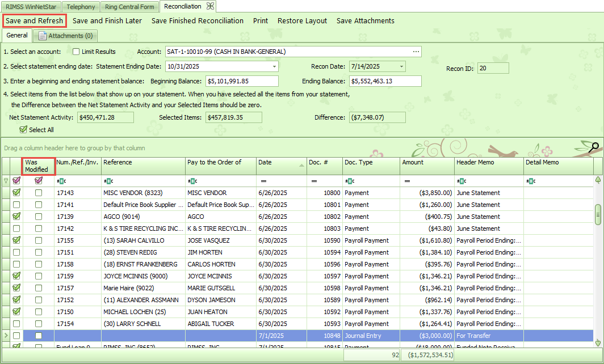This screenshot has height=364, width=604.
Task: Check the row checkbox for Default Price Book Supplier
Action: pyautogui.click(x=16, y=205)
